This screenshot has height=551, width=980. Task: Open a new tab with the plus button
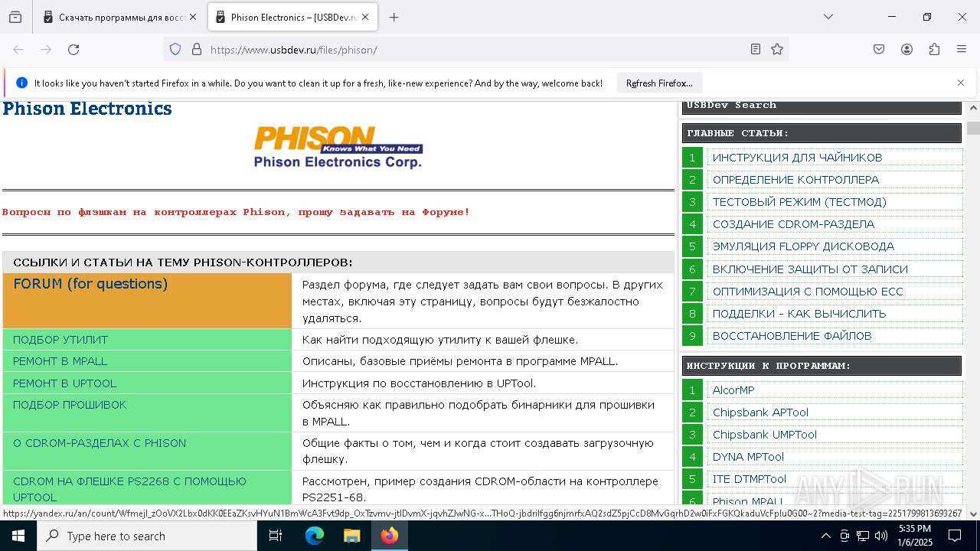(x=394, y=17)
